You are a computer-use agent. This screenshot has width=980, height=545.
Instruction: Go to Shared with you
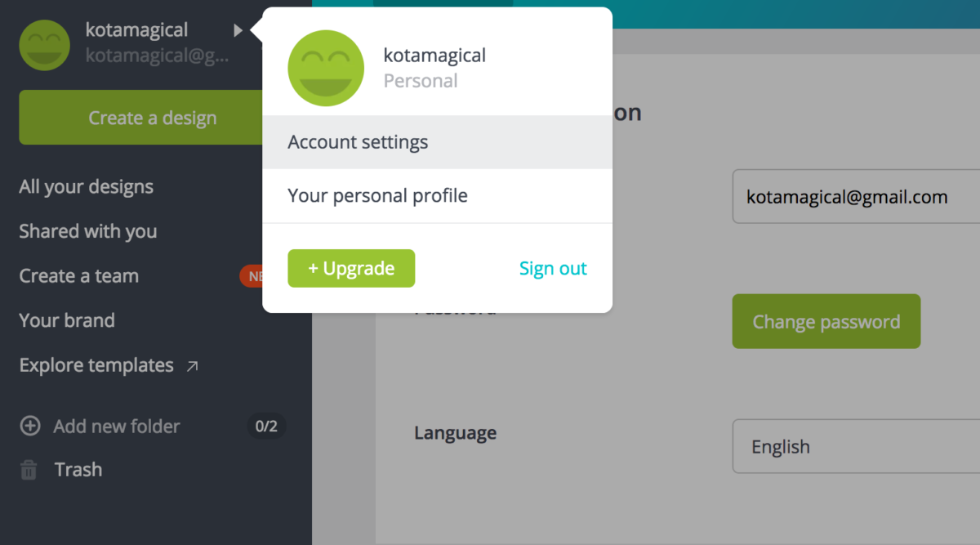88,231
